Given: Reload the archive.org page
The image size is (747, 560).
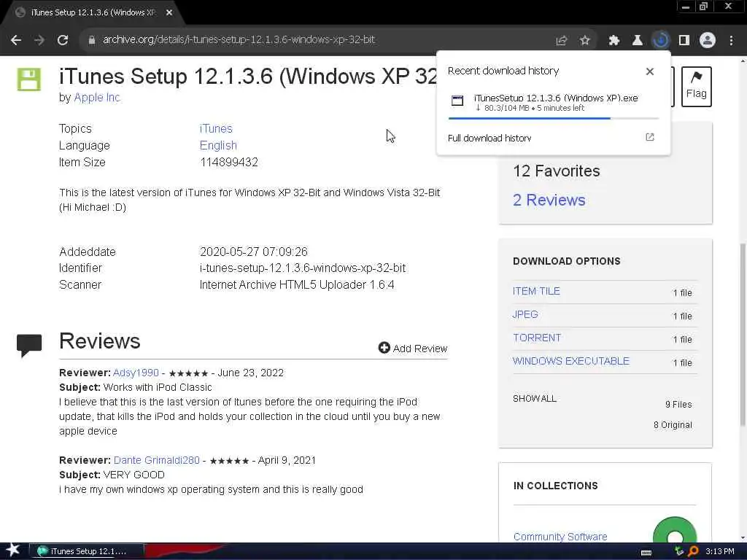Looking at the screenshot, I should coord(63,41).
